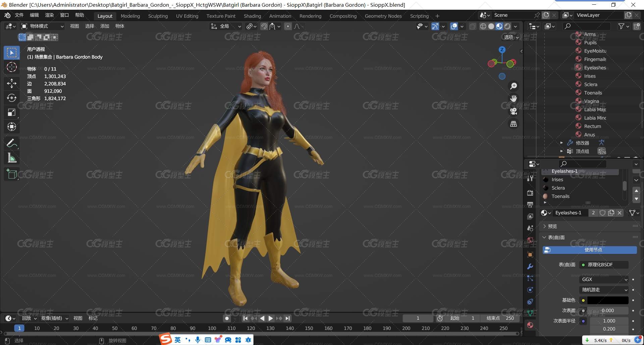Toggle viewport overlays button
The image size is (644, 345).
454,26
